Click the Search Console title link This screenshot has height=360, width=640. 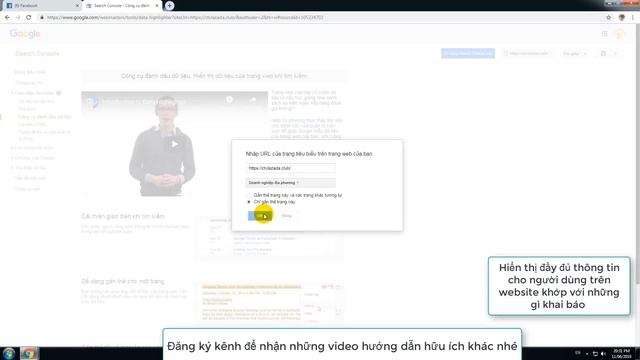(37, 53)
